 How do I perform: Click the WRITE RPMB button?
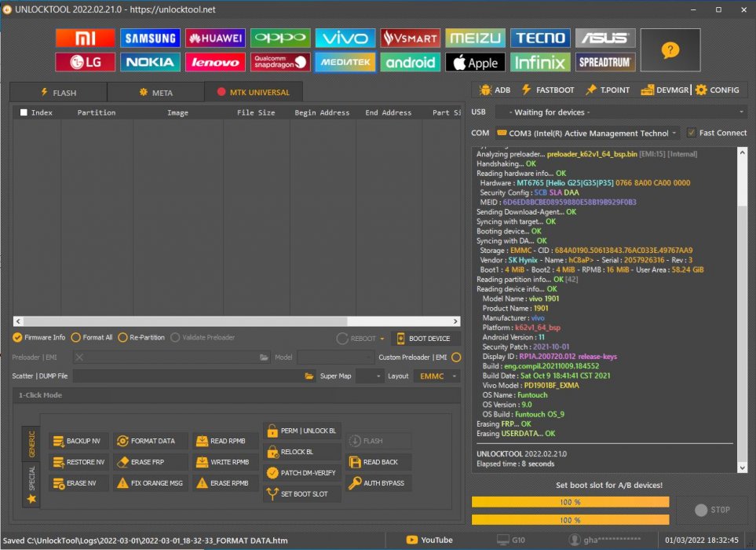pyautogui.click(x=225, y=462)
